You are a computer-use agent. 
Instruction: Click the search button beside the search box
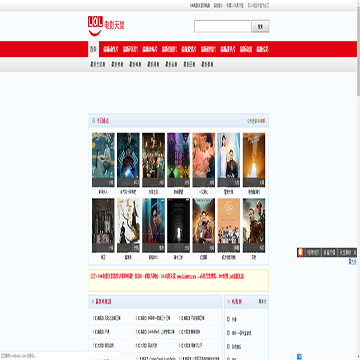click(x=260, y=27)
